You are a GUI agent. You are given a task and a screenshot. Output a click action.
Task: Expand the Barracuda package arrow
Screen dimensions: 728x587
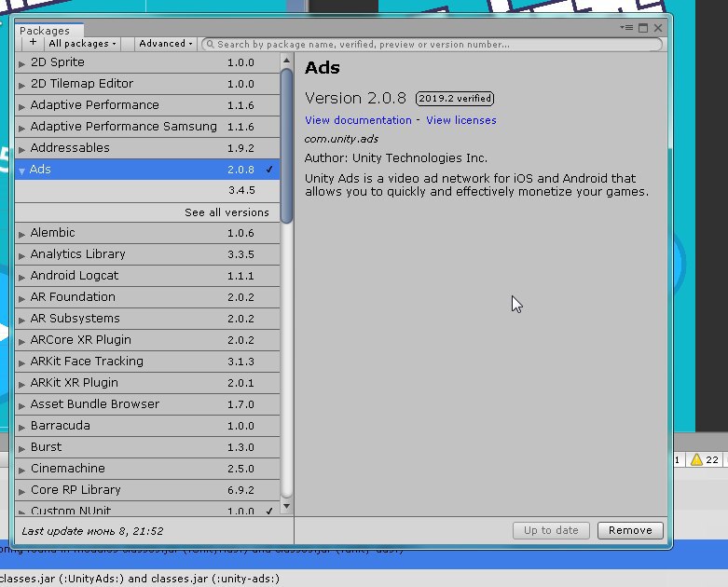coord(21,427)
